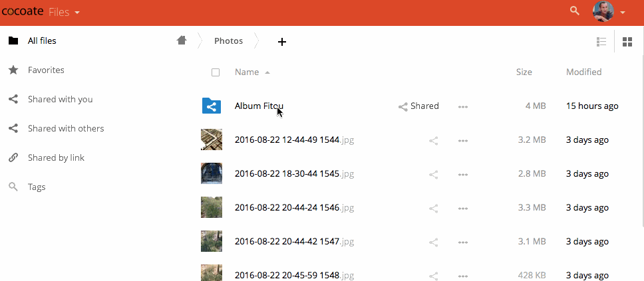Expand the user menu dropdown arrow
644x281 pixels.
[623, 13]
